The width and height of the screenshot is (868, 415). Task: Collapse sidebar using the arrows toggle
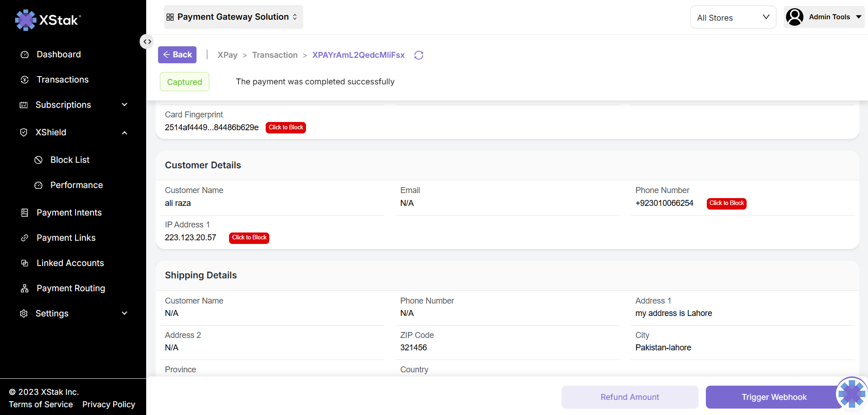click(x=147, y=42)
